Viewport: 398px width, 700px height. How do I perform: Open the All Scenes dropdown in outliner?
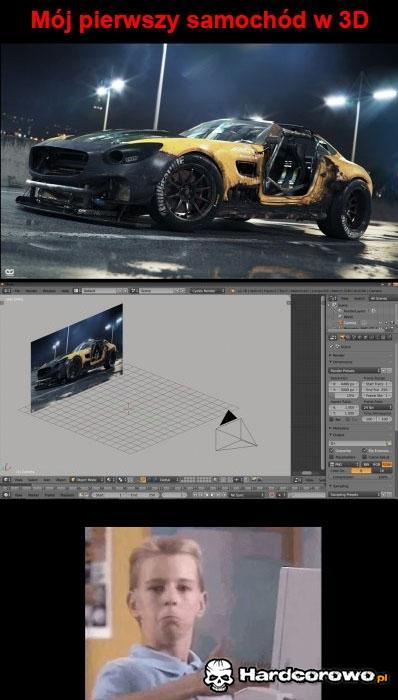(383, 299)
